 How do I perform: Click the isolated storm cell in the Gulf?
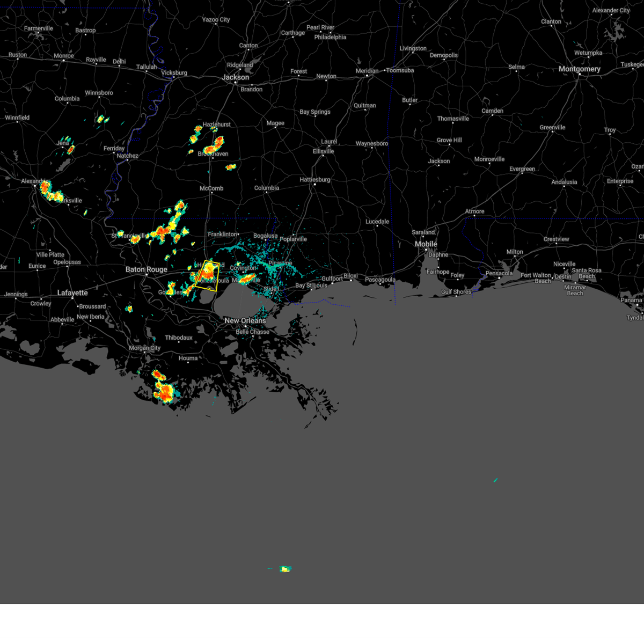tap(284, 568)
